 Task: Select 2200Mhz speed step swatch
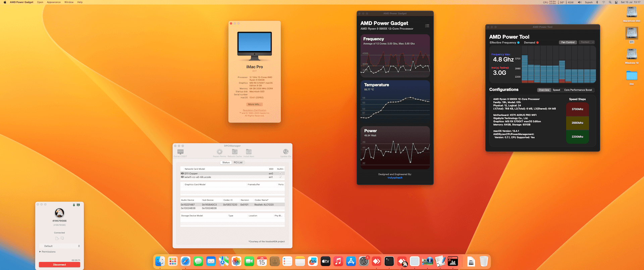click(x=578, y=137)
